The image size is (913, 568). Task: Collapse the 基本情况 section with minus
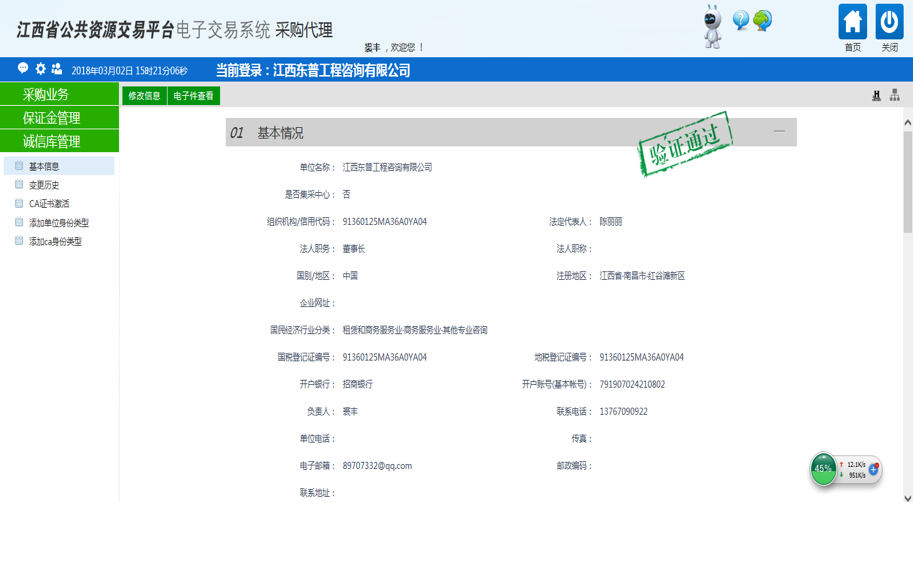click(x=779, y=131)
